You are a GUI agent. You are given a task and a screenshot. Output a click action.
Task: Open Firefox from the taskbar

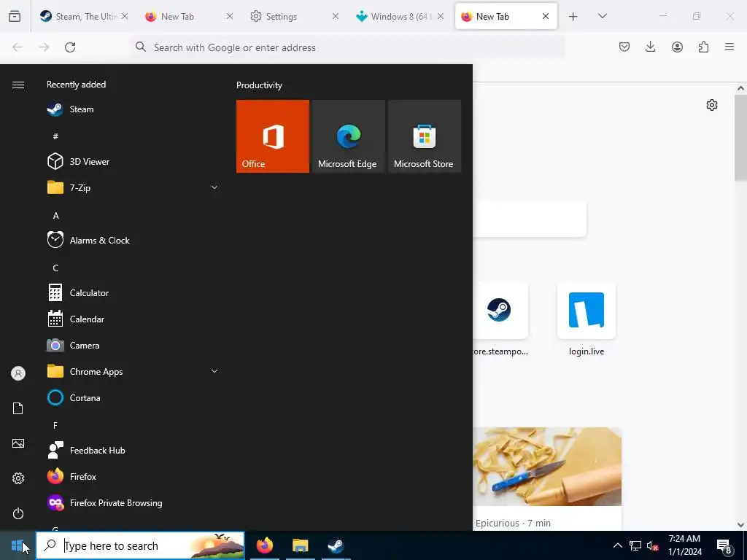[x=265, y=545]
